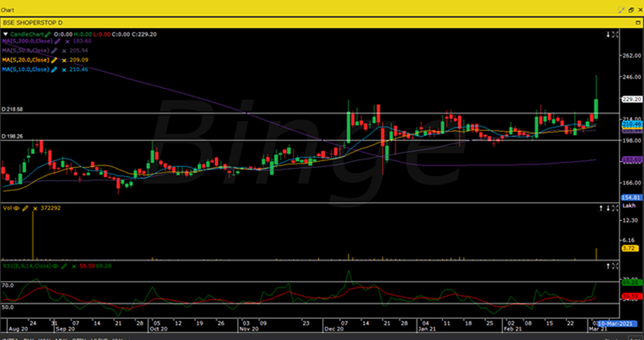Edit the CandleChart settings with pencil icon
This screenshot has width=644, height=340.
pyautogui.click(x=48, y=35)
